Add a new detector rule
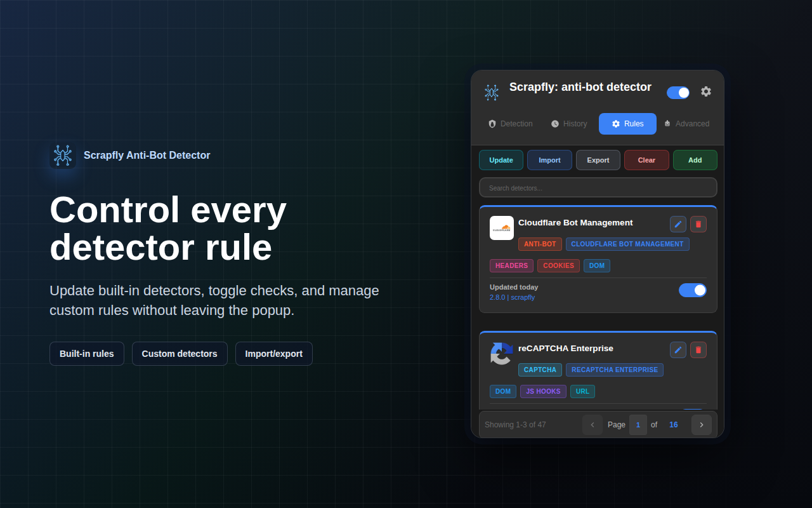 coord(695,160)
